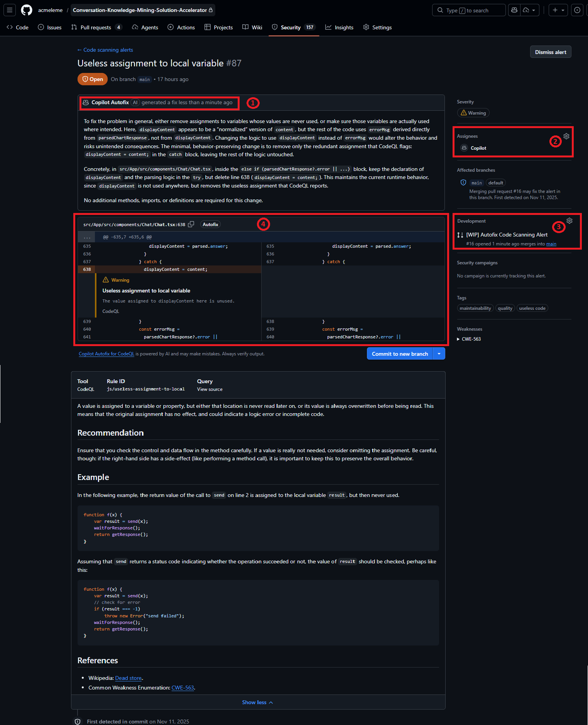Image resolution: width=588 pixels, height=725 pixels.
Task: Open the issues inbox icon in header
Action: click(577, 10)
